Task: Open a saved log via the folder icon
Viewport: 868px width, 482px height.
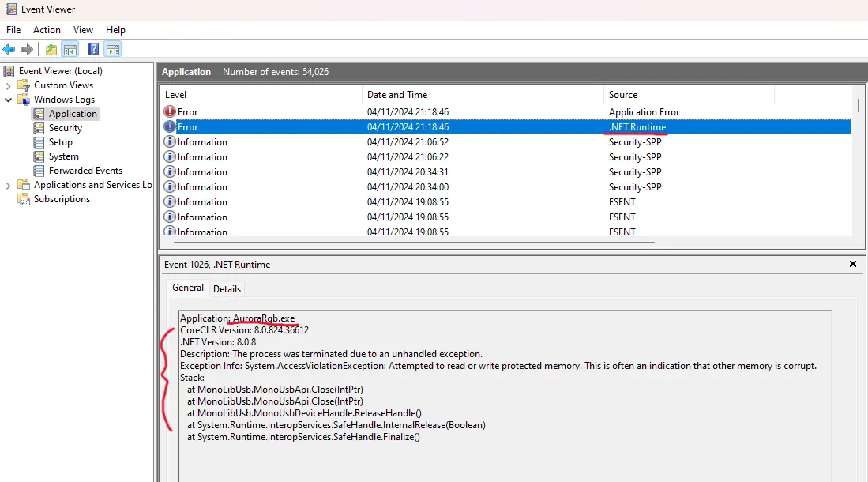Action: point(51,49)
